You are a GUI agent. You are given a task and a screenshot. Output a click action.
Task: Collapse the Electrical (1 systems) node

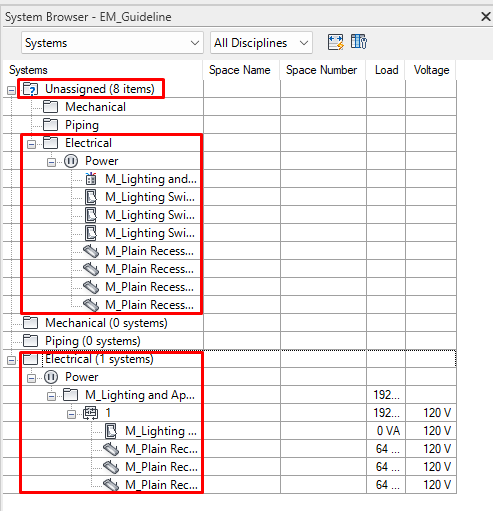point(11,360)
